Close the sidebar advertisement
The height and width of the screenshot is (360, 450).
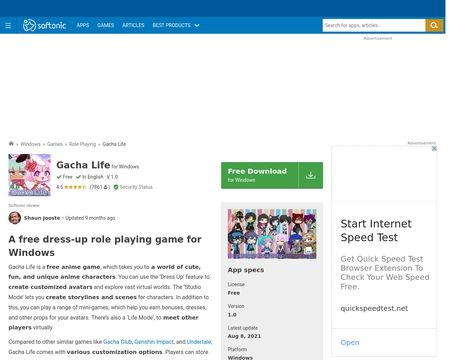(x=434, y=149)
